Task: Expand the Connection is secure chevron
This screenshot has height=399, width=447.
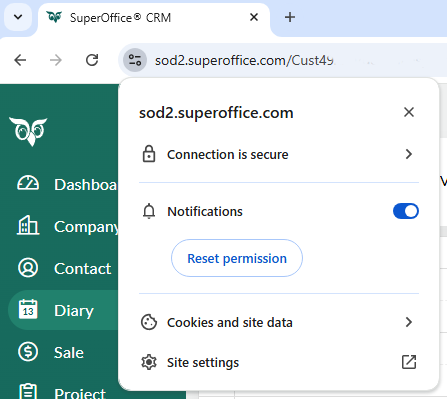Action: click(409, 154)
